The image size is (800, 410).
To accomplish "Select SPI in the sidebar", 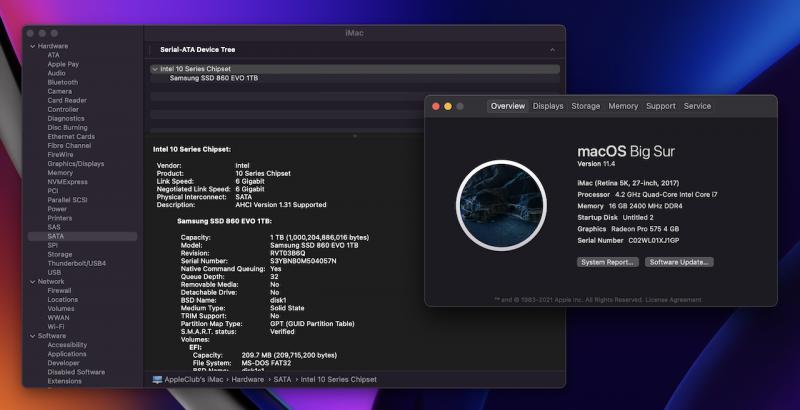I will 53,245.
